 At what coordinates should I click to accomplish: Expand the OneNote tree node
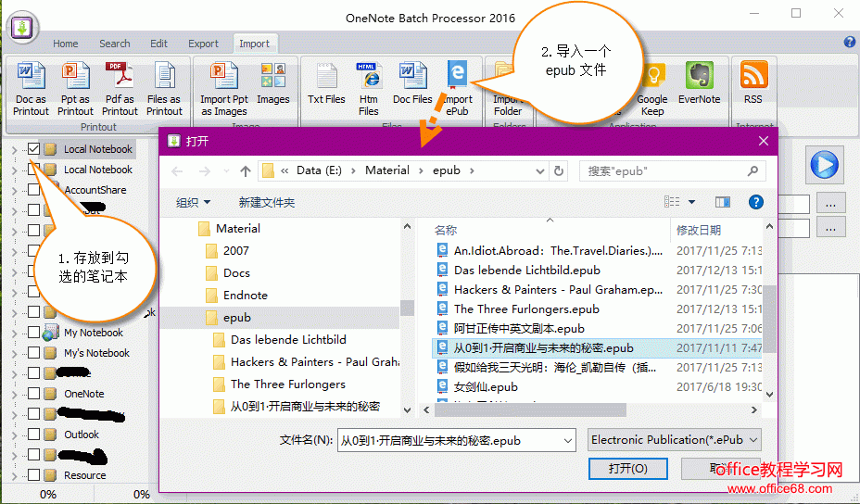[14, 394]
